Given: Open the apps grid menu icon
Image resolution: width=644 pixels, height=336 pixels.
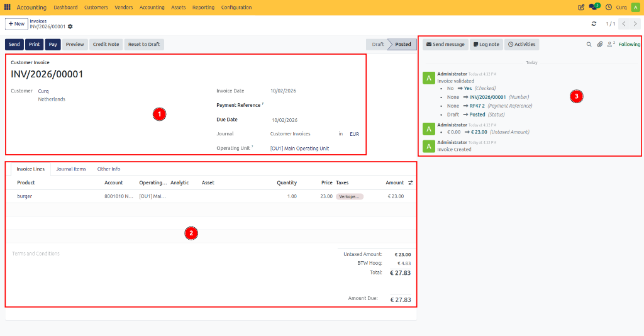Looking at the screenshot, I should coord(8,7).
